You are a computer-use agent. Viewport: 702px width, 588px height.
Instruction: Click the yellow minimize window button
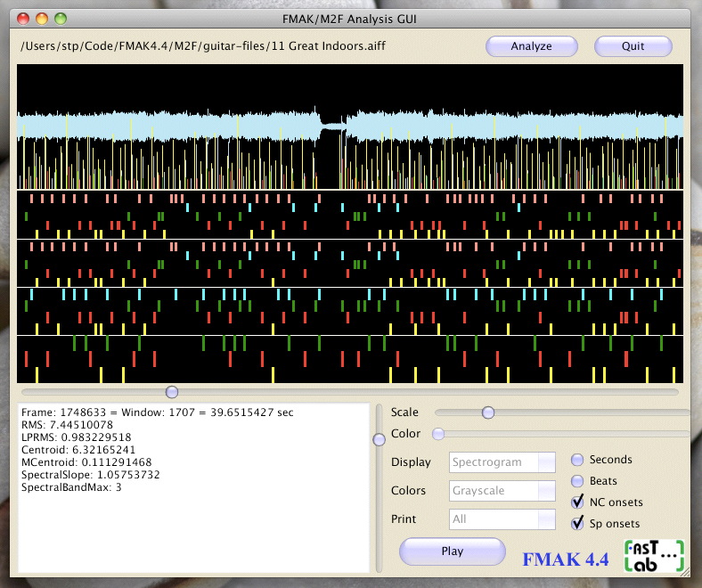click(x=42, y=19)
